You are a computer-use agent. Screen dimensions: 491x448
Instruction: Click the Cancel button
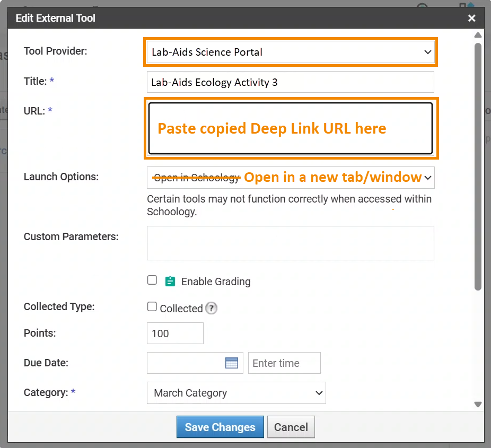(291, 427)
